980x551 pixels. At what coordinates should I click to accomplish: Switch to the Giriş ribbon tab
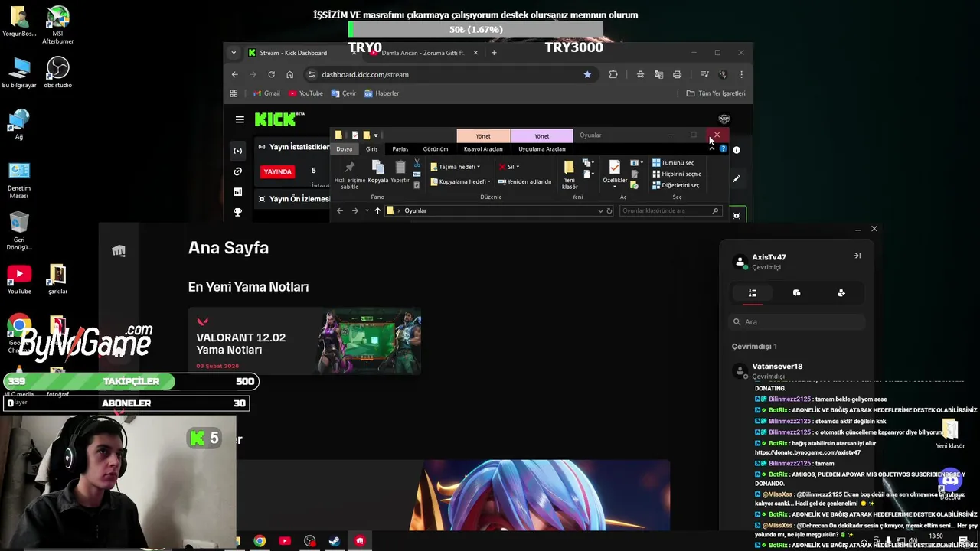click(371, 149)
